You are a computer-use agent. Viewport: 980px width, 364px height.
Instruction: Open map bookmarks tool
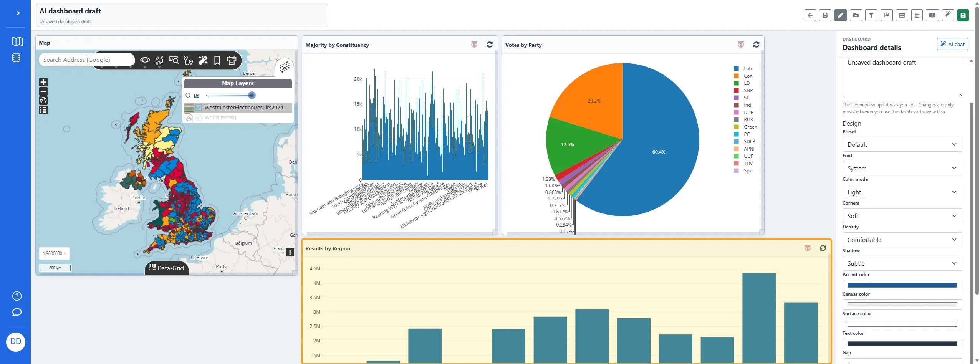tap(217, 60)
